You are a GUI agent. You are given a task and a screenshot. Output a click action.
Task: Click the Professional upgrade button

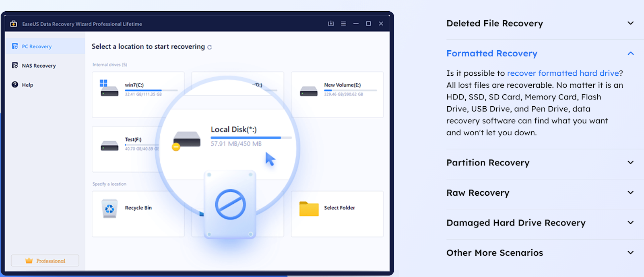45,261
